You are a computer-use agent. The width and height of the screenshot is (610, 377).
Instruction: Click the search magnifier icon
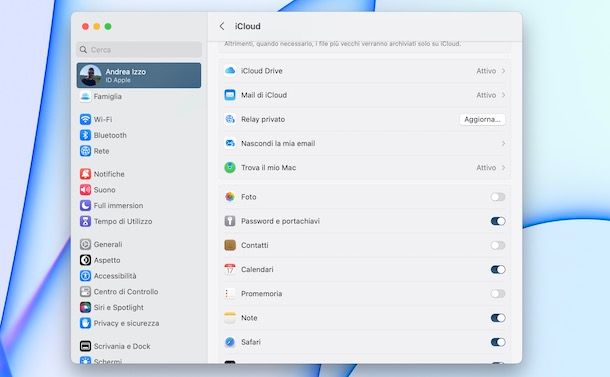83,49
